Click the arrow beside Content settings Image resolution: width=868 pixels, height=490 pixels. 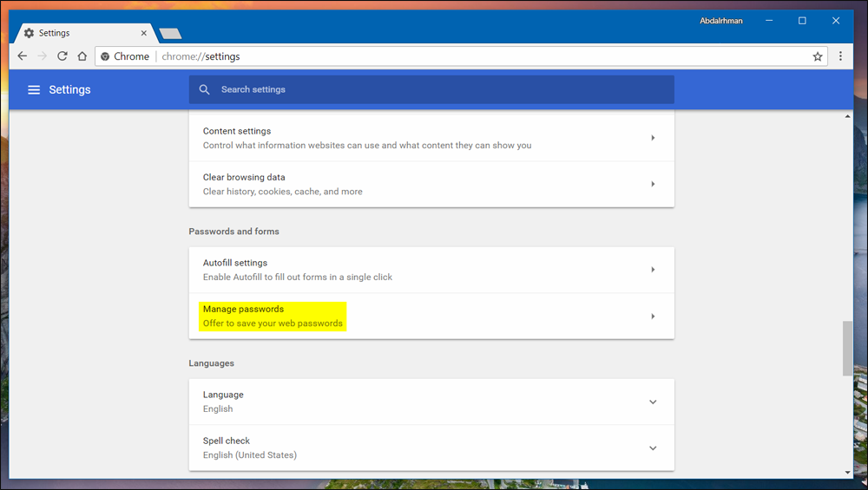point(653,138)
